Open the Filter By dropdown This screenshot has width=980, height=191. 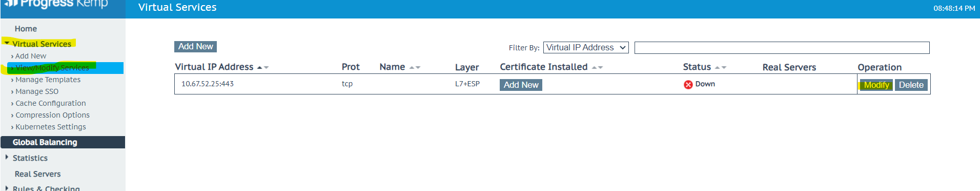[x=586, y=47]
